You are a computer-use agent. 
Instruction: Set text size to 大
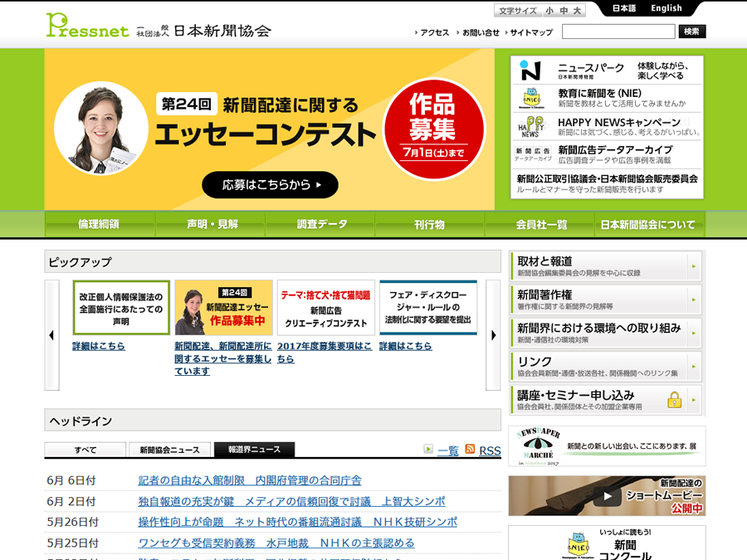(x=577, y=11)
